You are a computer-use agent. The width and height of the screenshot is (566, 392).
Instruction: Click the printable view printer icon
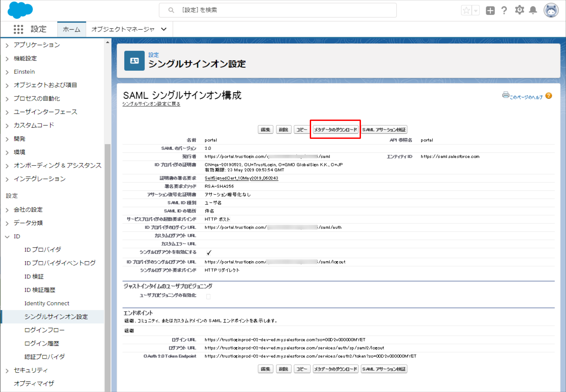tap(506, 95)
